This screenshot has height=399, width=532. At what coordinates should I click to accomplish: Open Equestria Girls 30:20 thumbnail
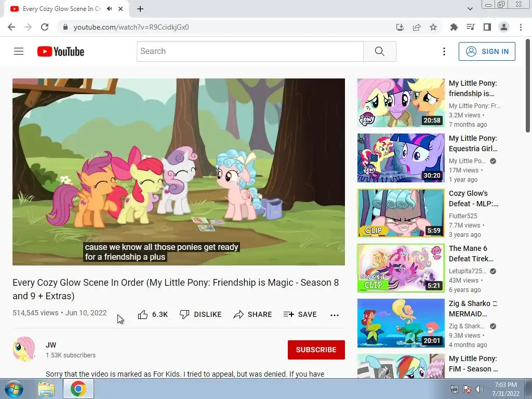[x=401, y=158]
